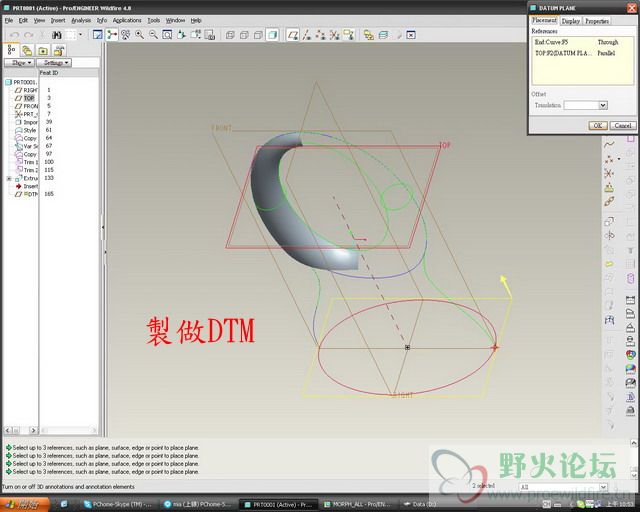Viewport: 640px width, 512px height.
Task: Click OK in Datum Plane dialog
Action: (x=598, y=125)
